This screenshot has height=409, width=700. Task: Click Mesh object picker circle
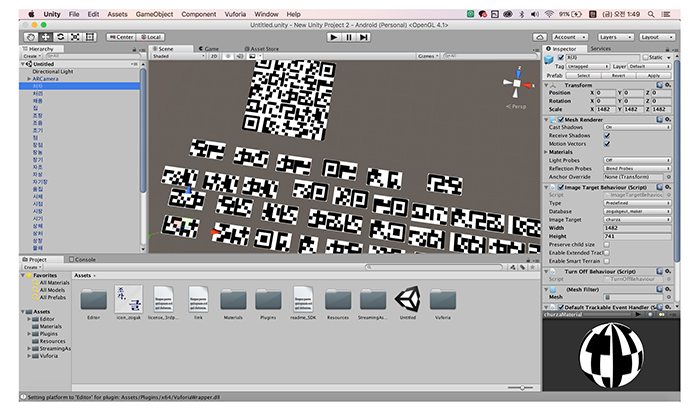point(669,297)
